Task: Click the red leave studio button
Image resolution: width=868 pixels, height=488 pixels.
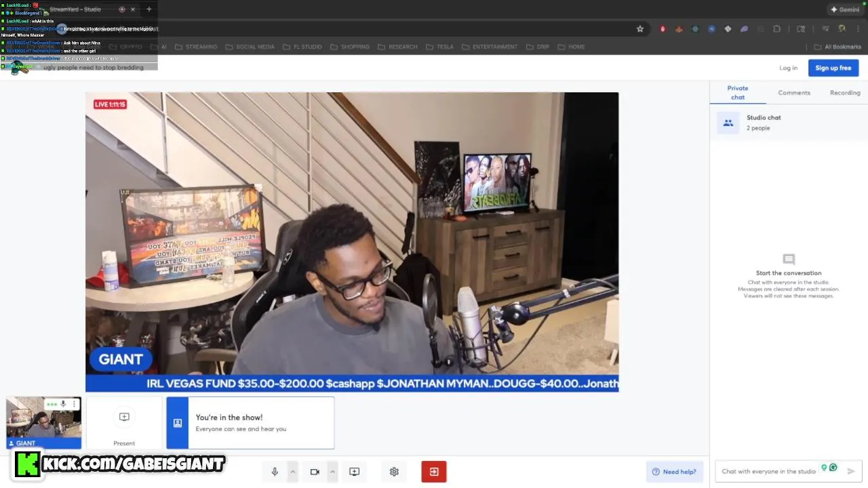Action: [434, 472]
